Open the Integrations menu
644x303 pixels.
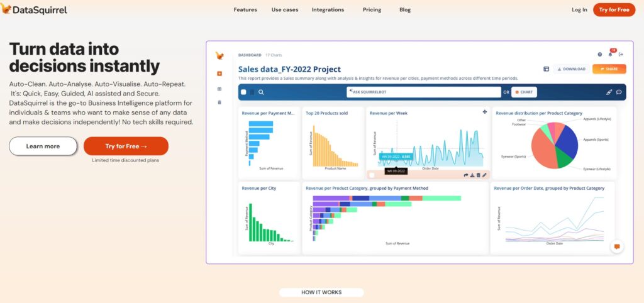pyautogui.click(x=328, y=9)
